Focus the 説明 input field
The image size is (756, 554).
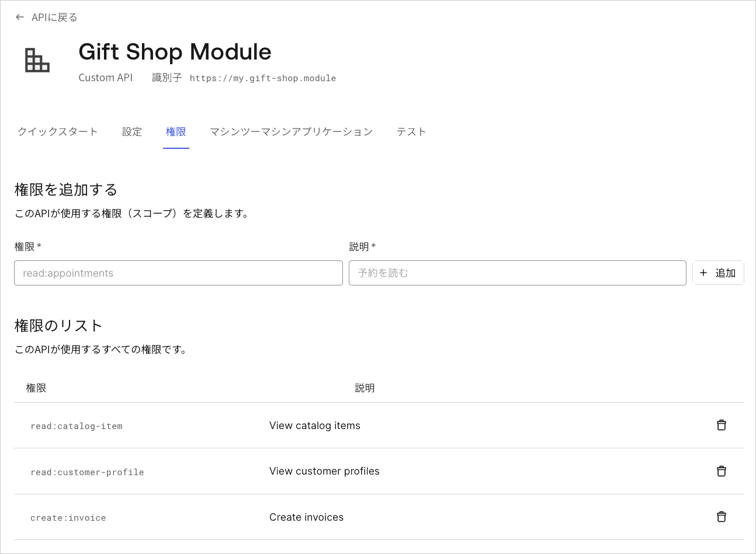(518, 273)
